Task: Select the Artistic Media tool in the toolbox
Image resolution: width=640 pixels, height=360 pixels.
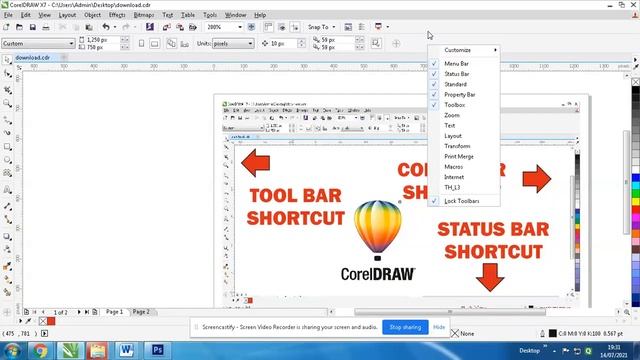Action: [7, 133]
